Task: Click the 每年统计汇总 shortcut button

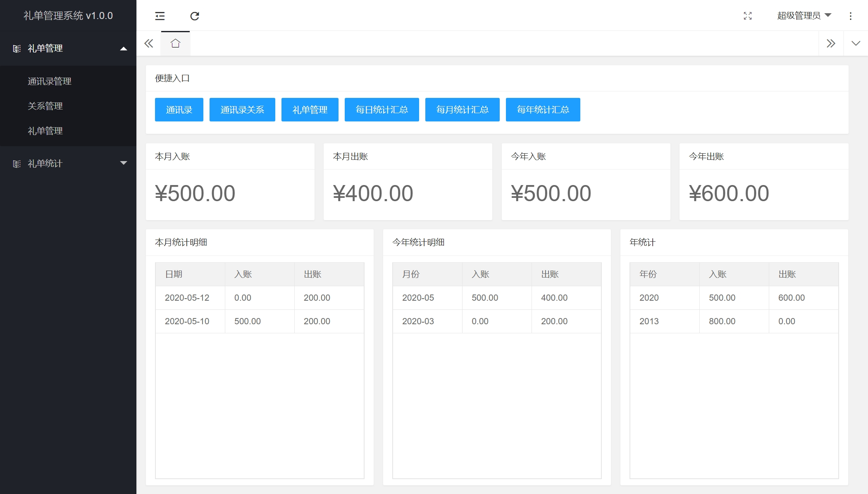Action: [x=543, y=110]
